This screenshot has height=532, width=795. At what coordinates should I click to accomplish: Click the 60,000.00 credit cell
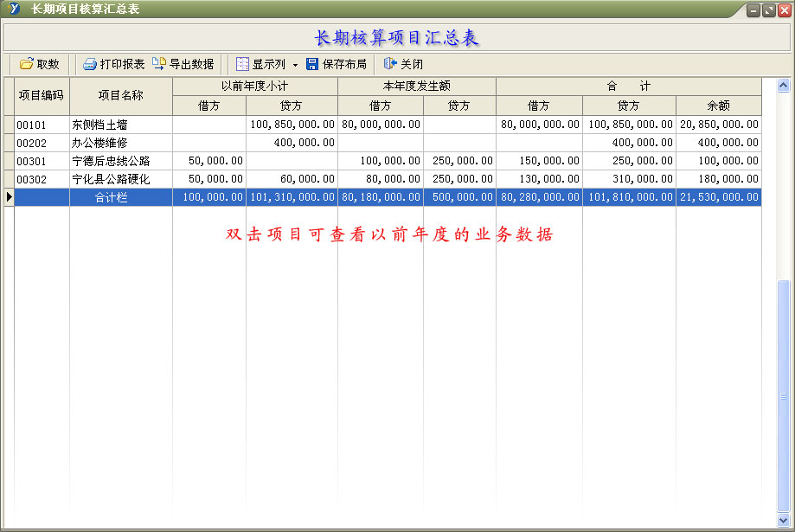292,180
